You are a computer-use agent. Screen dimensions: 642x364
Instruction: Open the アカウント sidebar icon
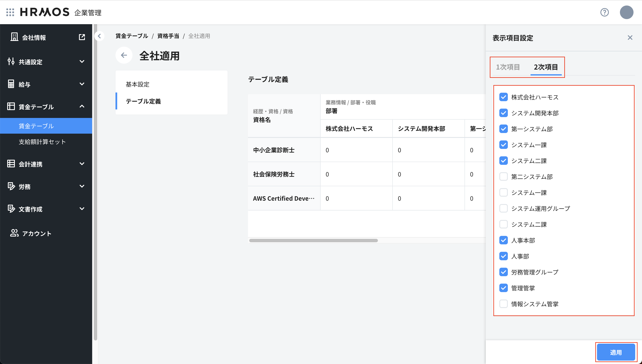(x=14, y=233)
